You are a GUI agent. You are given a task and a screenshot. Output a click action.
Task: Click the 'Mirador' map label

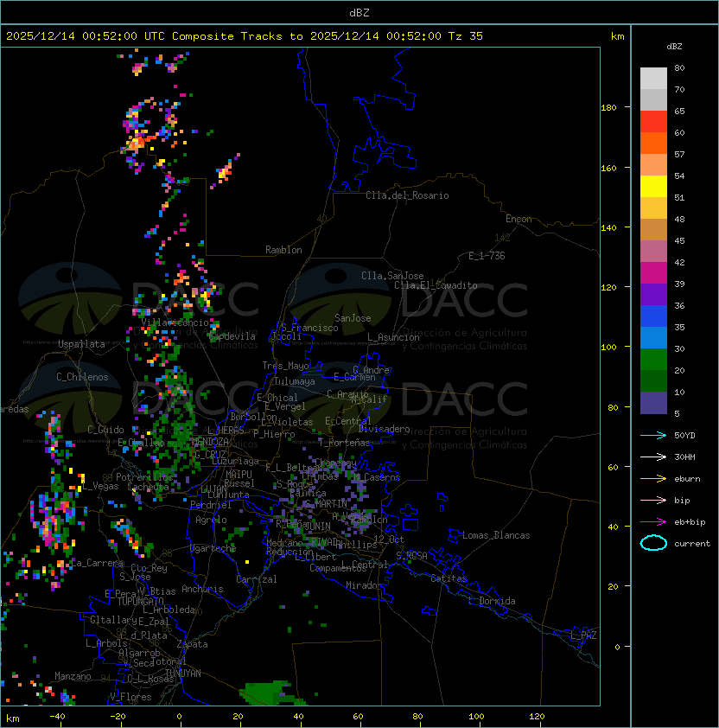pyautogui.click(x=364, y=585)
